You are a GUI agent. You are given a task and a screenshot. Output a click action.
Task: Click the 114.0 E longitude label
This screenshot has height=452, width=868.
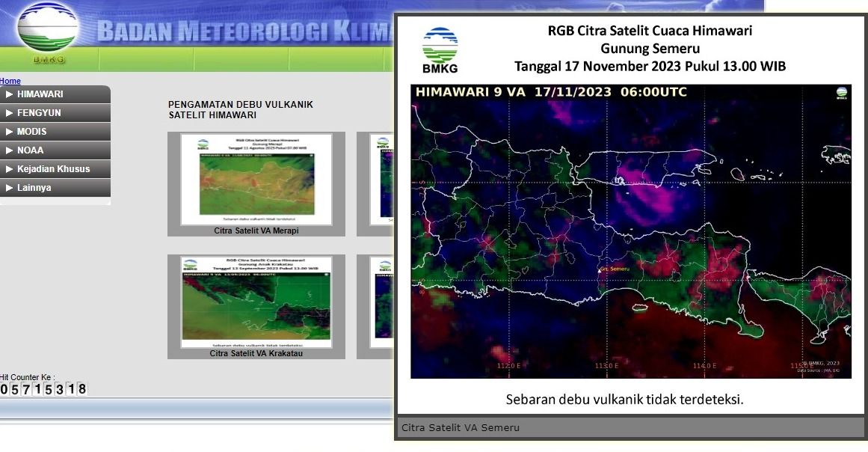coord(705,366)
